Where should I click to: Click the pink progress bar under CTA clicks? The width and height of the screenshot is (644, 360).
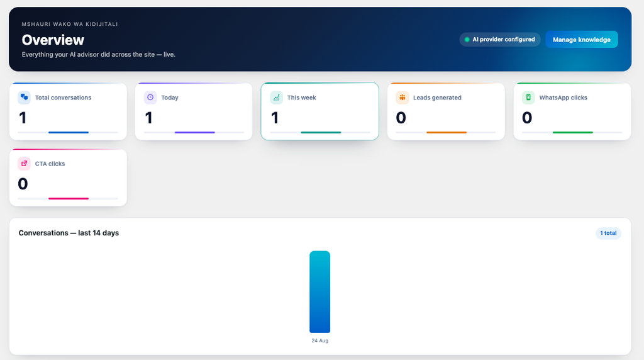(69, 198)
